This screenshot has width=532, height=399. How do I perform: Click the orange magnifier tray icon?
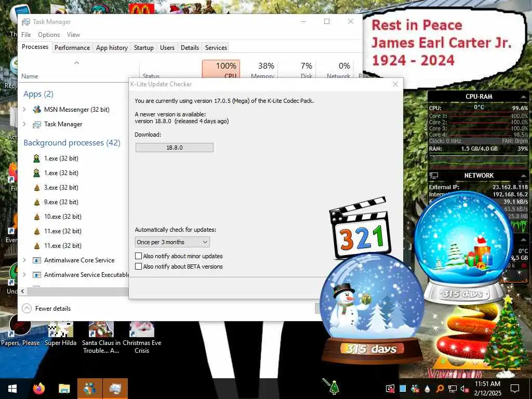pyautogui.click(x=440, y=389)
